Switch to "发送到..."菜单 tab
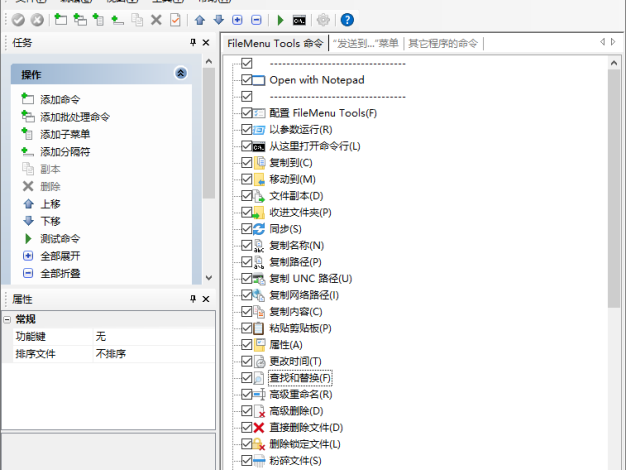 [365, 43]
